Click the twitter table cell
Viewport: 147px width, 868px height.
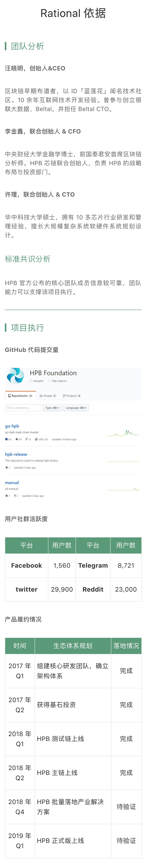pos(26,589)
